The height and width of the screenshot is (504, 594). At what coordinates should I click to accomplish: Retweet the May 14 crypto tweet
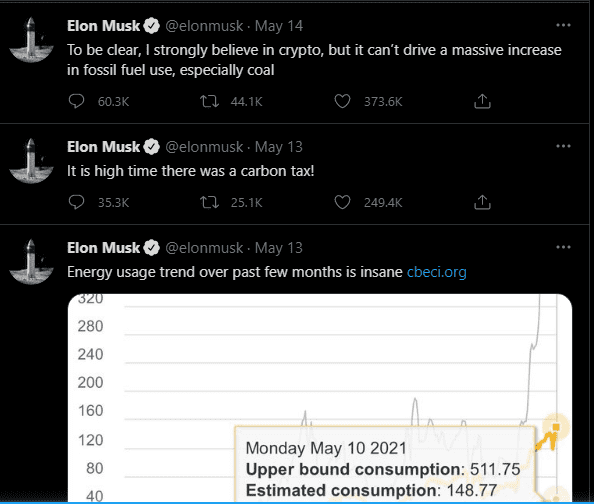(x=209, y=101)
